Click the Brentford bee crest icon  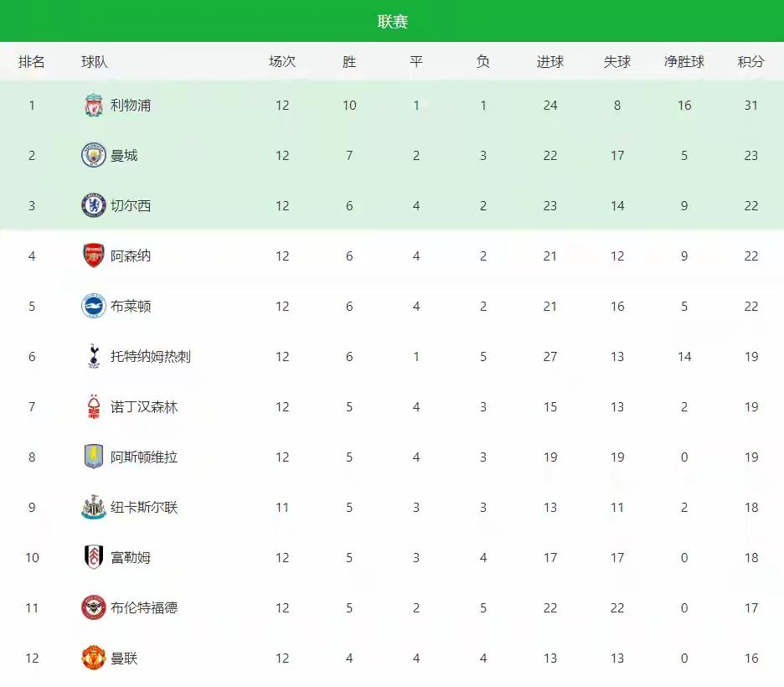tap(93, 608)
